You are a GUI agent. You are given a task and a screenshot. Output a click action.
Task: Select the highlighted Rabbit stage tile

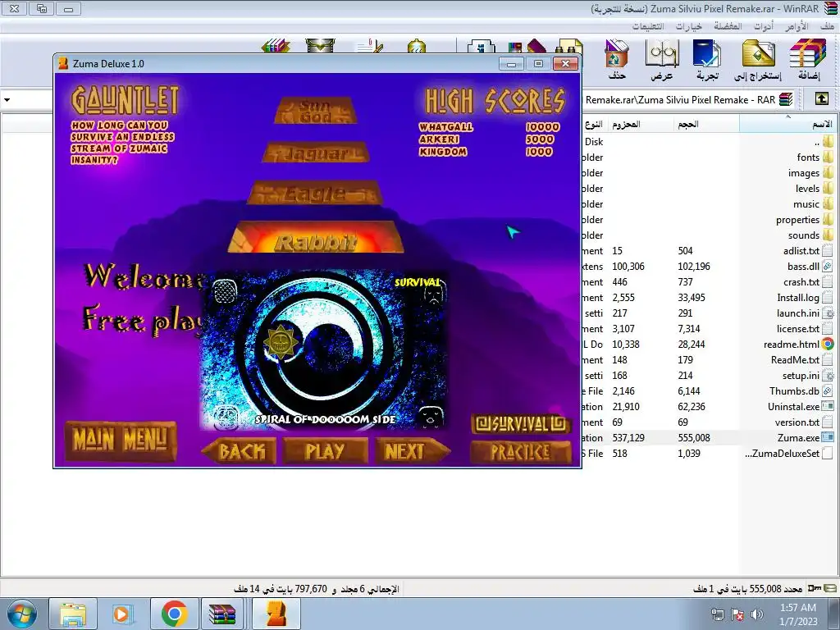tap(316, 237)
